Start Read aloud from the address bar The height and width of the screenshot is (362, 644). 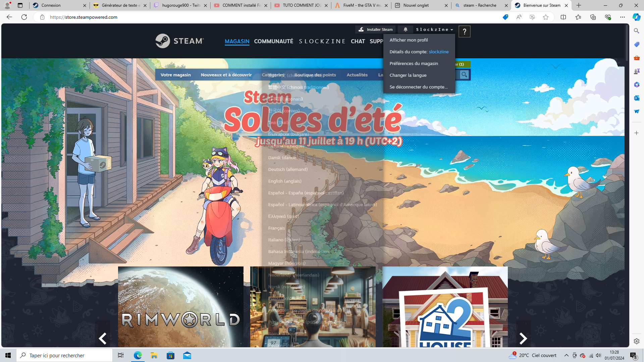tap(519, 17)
